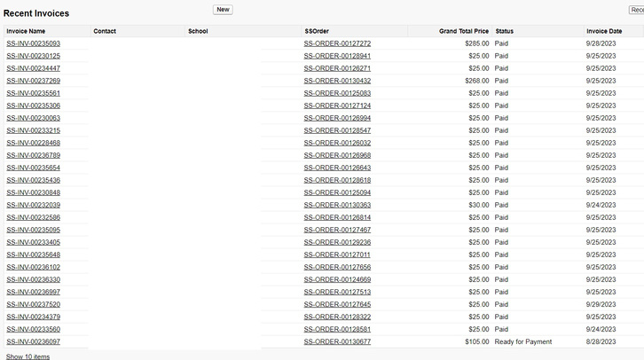Open order SS-ORDER-00125094
This screenshot has height=360, width=644.
click(337, 192)
